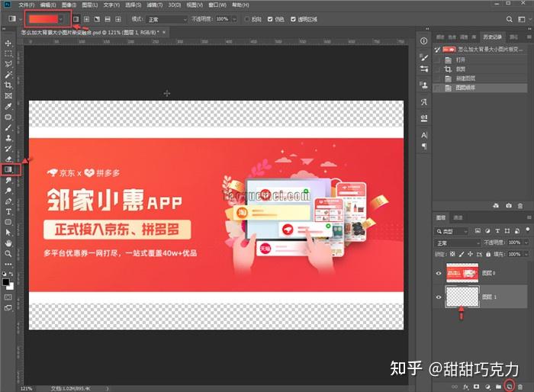Viewport: 534px width, 392px height.
Task: Click the circled new layer icon
Action: click(x=509, y=387)
